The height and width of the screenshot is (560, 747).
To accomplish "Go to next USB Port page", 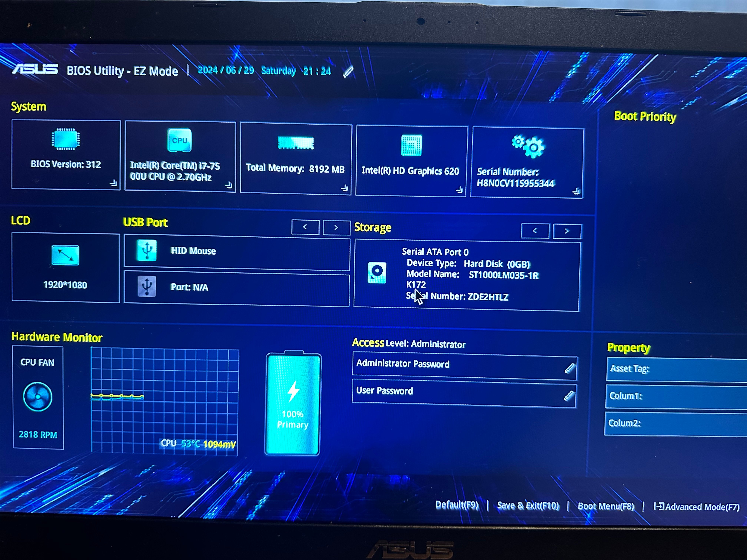I will [x=336, y=228].
